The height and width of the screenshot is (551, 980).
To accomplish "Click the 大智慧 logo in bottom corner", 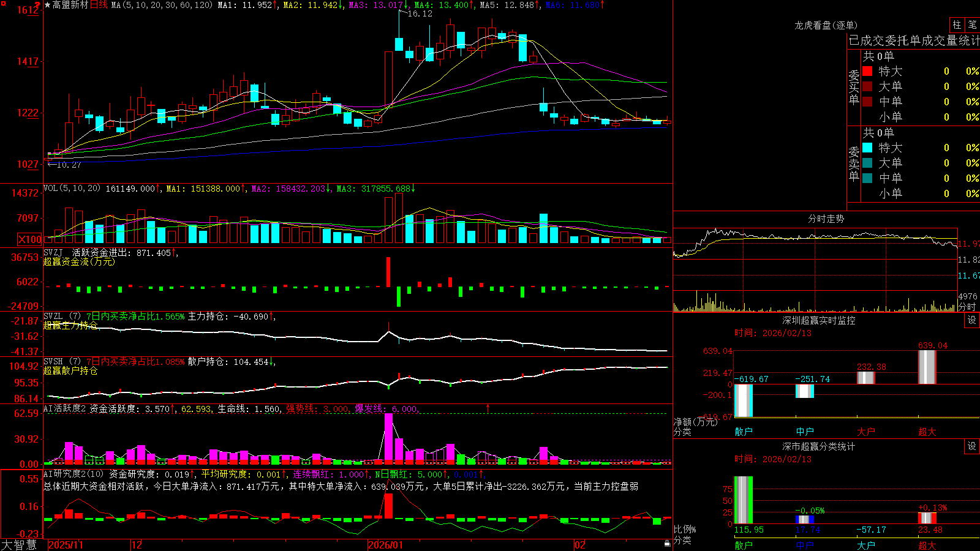I will coord(19,545).
